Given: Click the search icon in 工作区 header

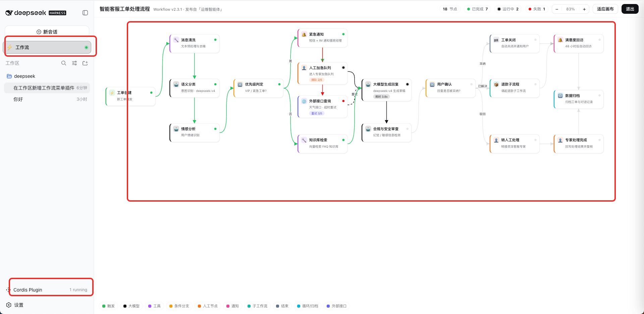Looking at the screenshot, I should point(64,63).
